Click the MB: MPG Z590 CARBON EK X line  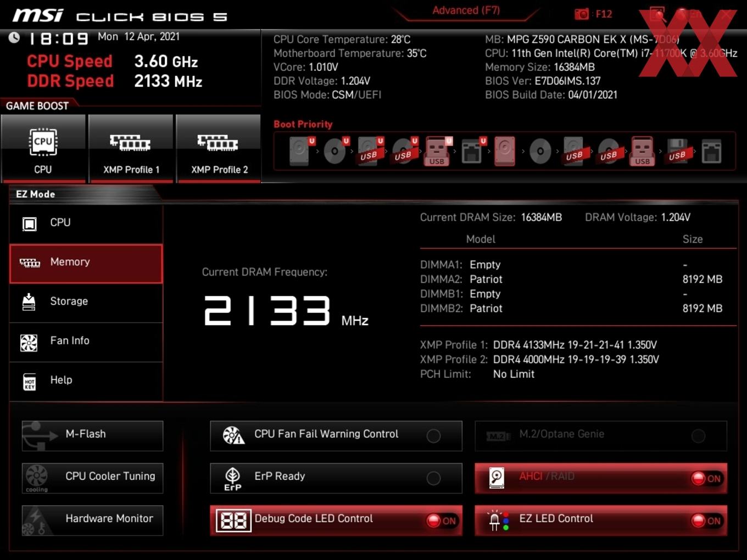582,40
